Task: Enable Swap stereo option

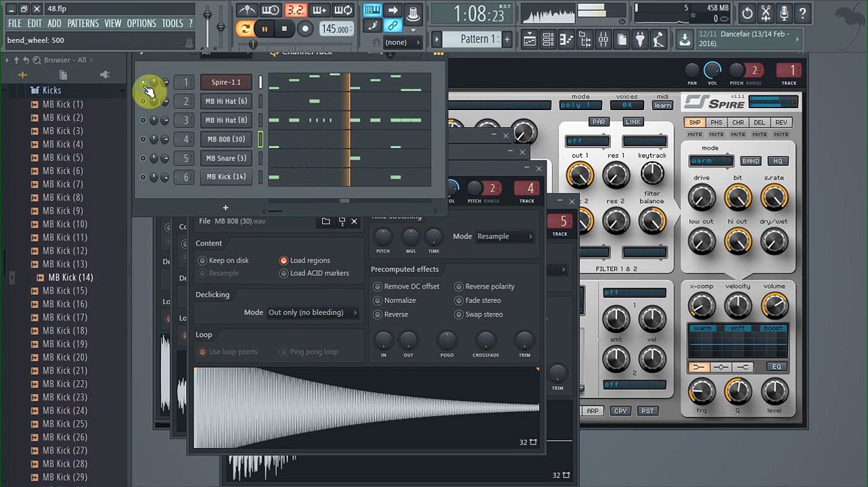Action: tap(479, 315)
